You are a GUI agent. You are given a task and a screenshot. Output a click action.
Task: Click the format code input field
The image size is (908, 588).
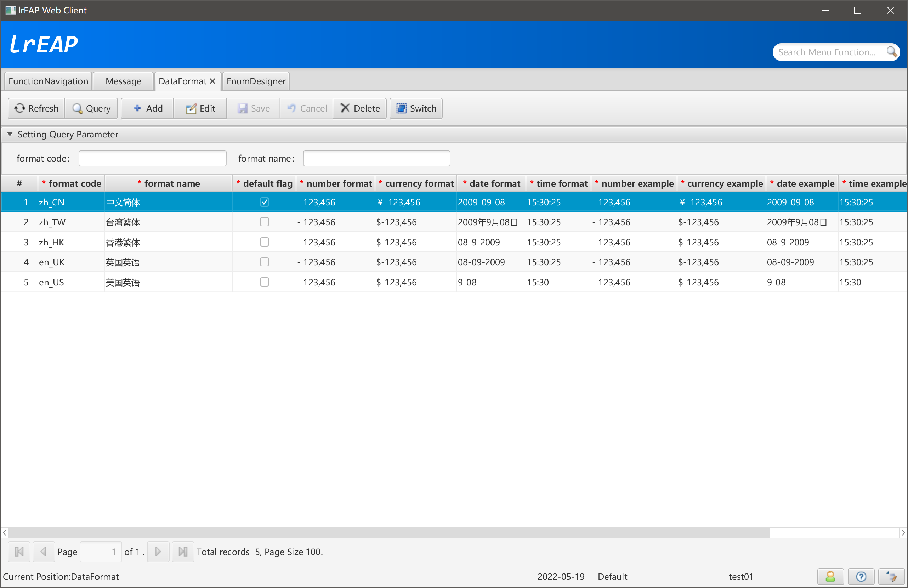pos(153,158)
